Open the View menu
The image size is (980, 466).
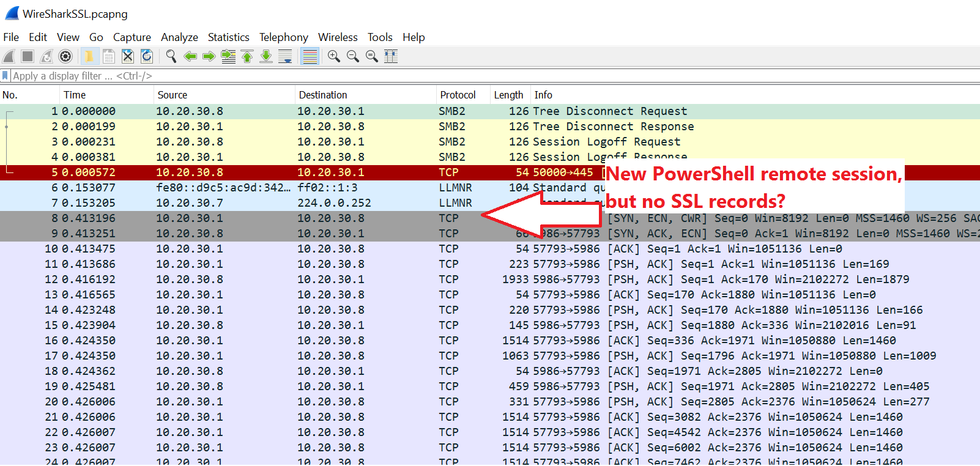pos(68,37)
